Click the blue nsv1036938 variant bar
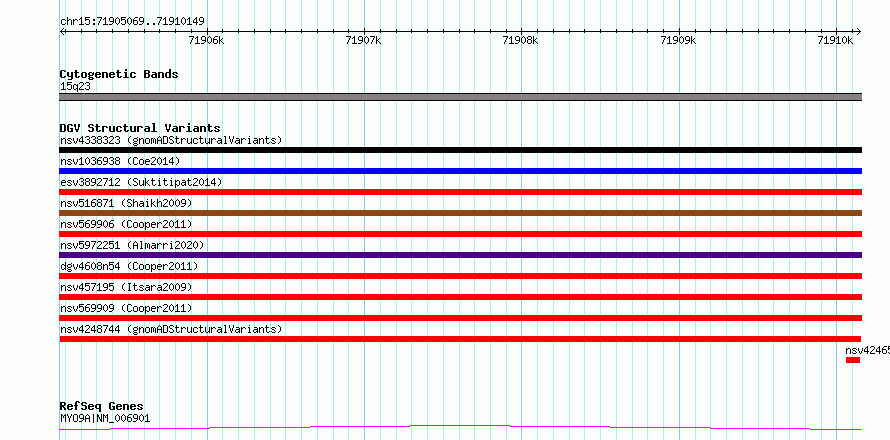The height and width of the screenshot is (440, 890). pos(461,171)
